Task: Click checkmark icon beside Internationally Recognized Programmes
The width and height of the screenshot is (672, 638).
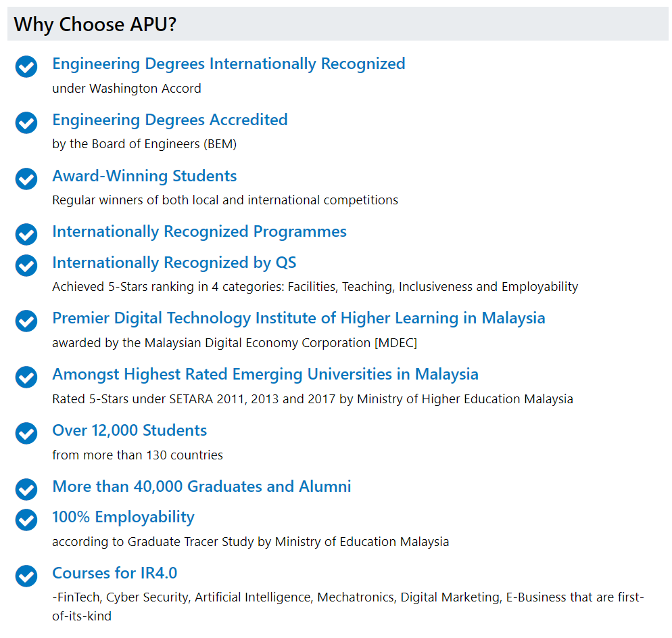Action: click(x=26, y=234)
